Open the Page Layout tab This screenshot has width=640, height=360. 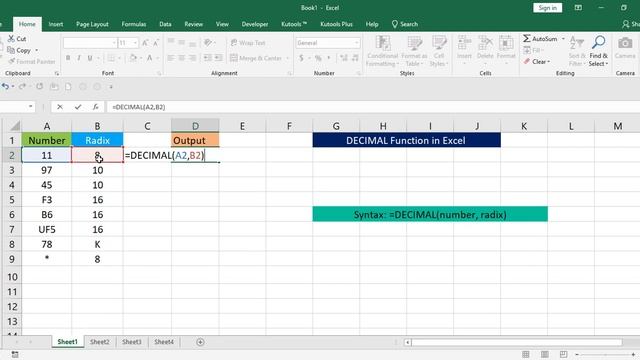(x=92, y=24)
